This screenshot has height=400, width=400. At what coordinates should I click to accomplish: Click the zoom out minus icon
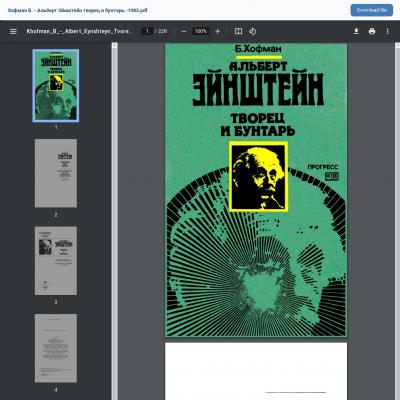click(x=183, y=31)
